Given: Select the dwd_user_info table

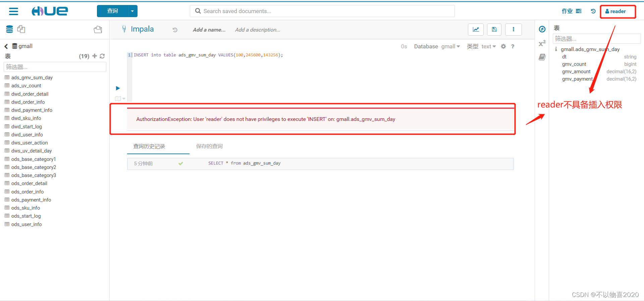Looking at the screenshot, I should tap(27, 135).
